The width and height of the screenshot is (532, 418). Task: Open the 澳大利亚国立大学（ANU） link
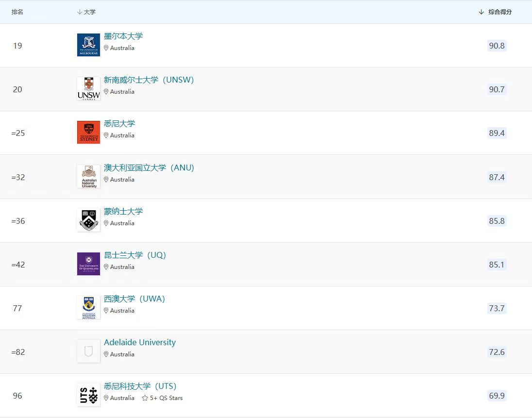(149, 168)
